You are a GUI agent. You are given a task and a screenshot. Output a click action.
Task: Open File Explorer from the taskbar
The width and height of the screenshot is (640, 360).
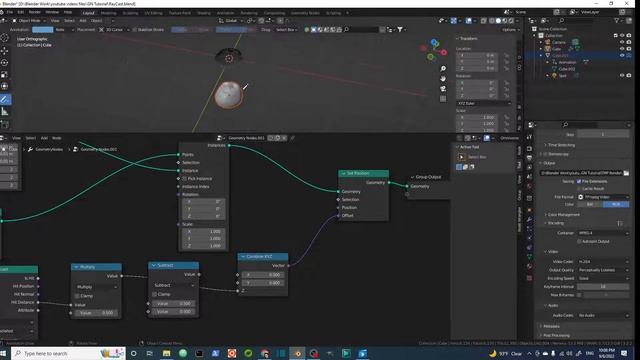[x=167, y=353]
